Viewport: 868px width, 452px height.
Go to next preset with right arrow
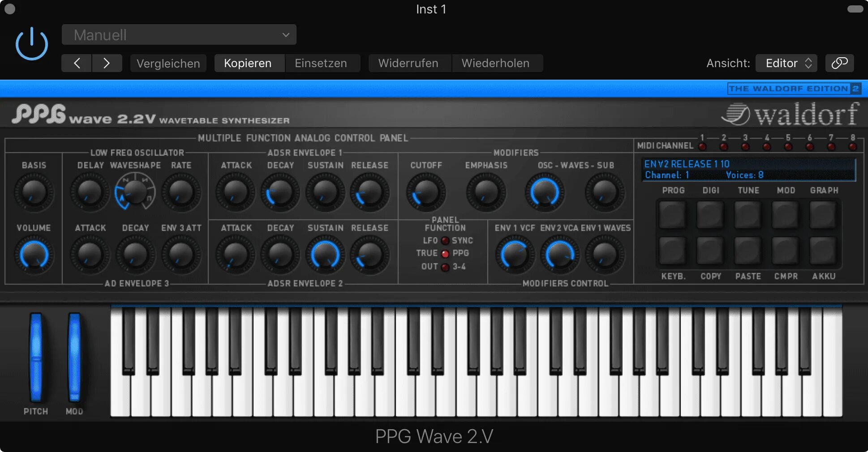pyautogui.click(x=107, y=63)
